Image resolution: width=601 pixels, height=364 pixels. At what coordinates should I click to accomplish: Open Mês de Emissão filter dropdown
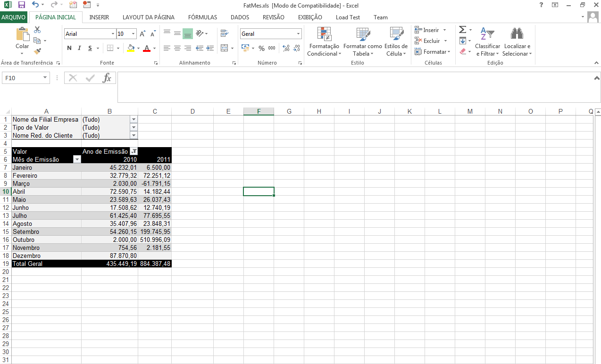(77, 159)
